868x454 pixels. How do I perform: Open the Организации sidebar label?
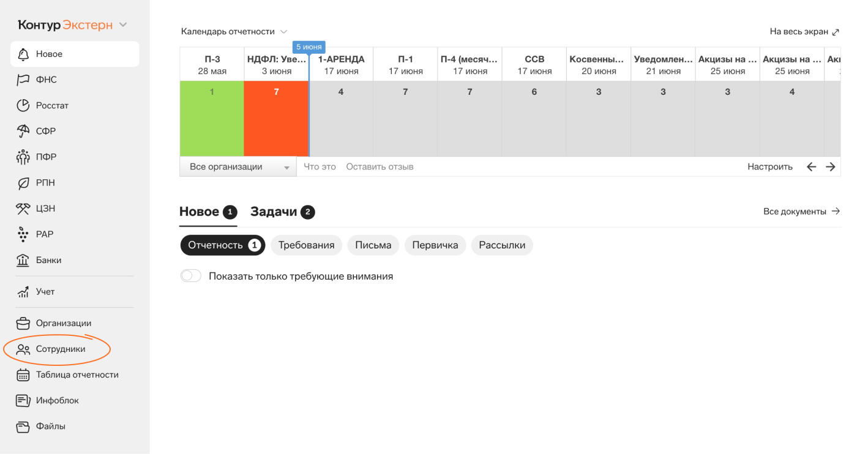64,323
